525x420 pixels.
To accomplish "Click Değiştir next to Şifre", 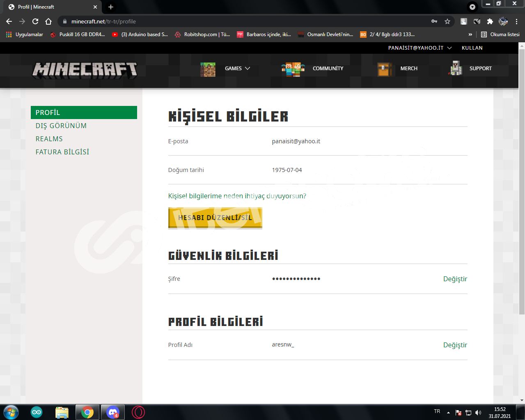I will click(455, 279).
